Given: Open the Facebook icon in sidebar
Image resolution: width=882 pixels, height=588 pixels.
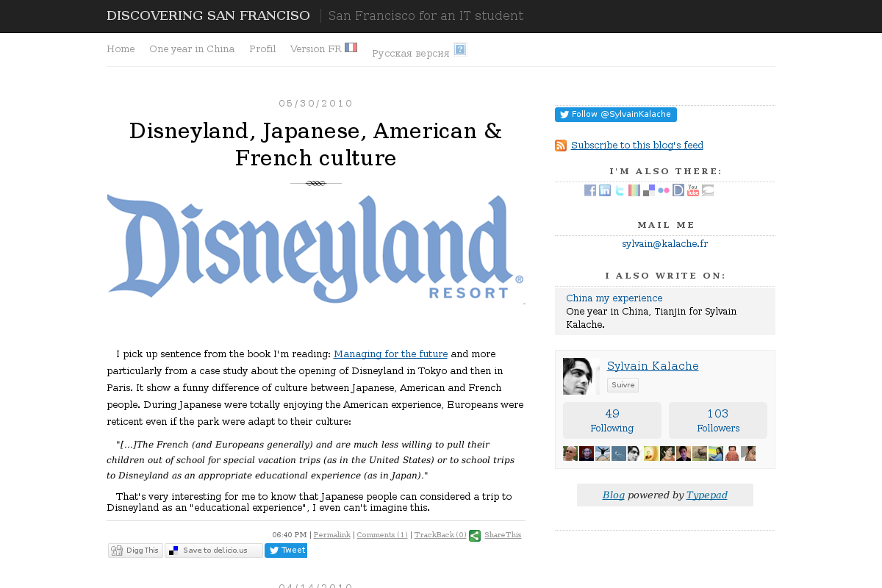Looking at the screenshot, I should 590,190.
